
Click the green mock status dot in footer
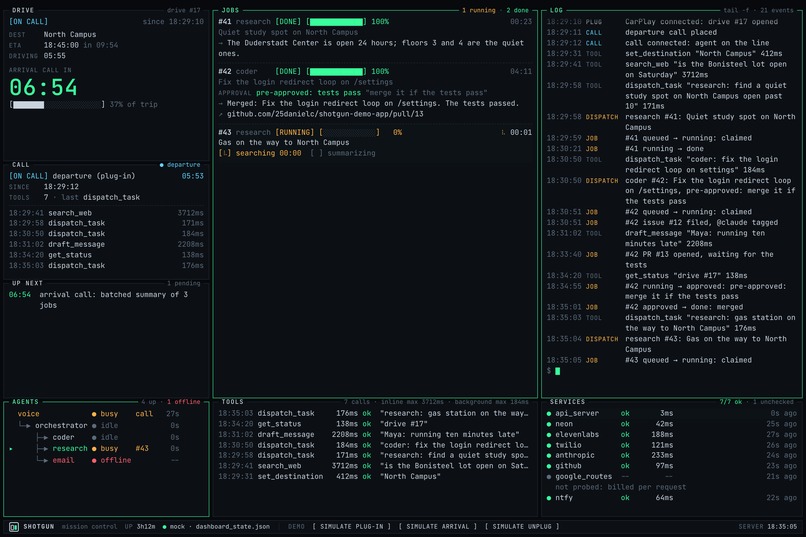click(x=164, y=527)
